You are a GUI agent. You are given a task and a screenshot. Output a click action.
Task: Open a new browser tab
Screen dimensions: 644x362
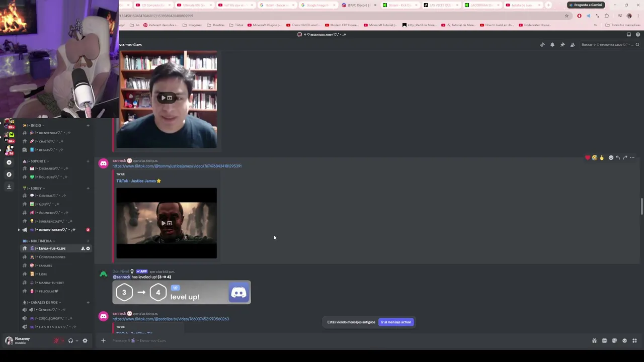548,5
